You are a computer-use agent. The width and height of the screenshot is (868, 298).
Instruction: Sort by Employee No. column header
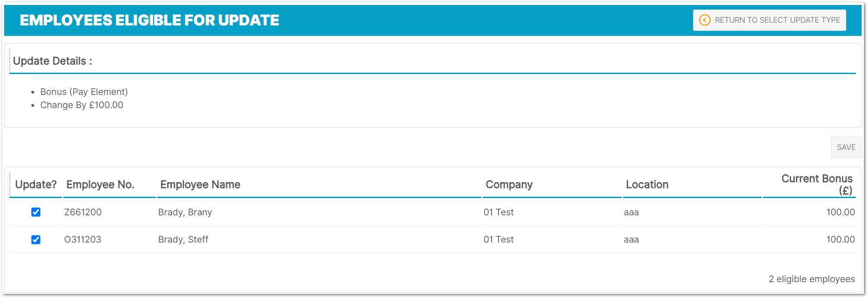tap(100, 184)
